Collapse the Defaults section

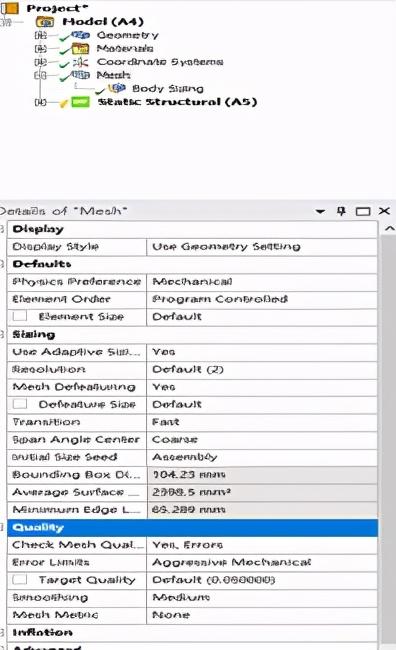tap(2, 264)
